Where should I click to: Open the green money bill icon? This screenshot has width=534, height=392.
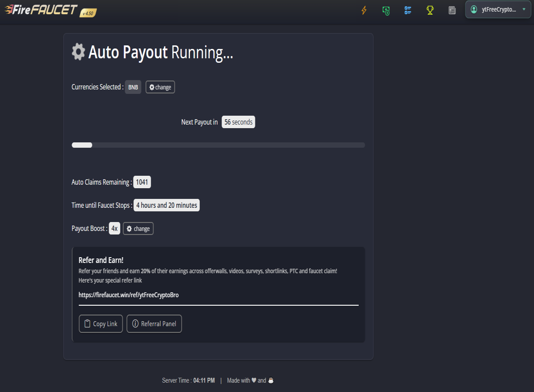[386, 10]
